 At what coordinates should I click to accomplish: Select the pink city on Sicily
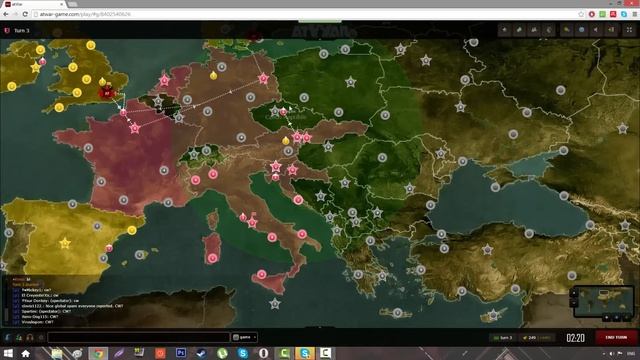262,274
